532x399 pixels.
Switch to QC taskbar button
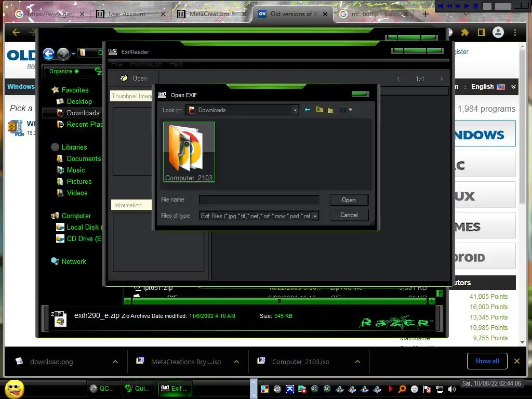click(102, 389)
